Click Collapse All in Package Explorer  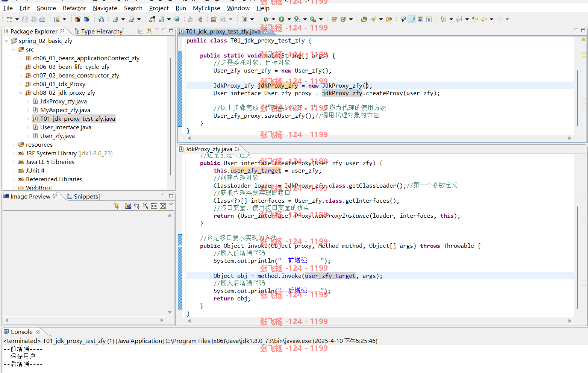pos(141,31)
